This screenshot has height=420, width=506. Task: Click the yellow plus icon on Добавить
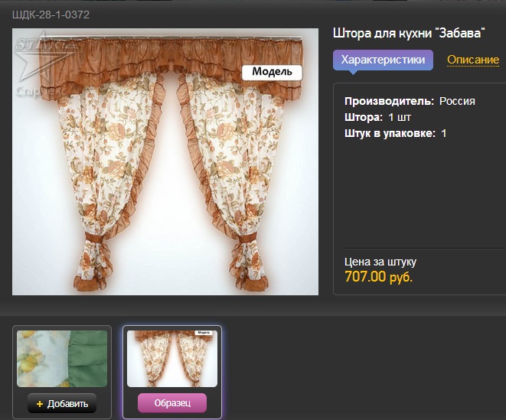coord(40,404)
